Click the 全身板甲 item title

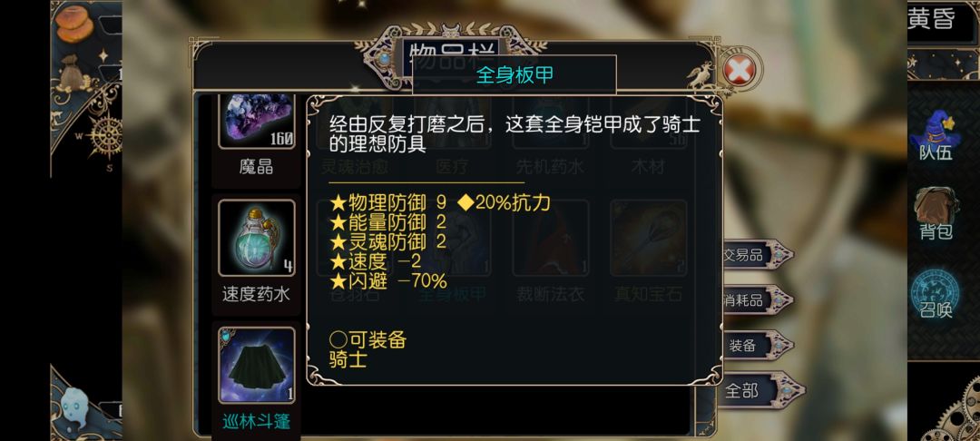(x=514, y=75)
